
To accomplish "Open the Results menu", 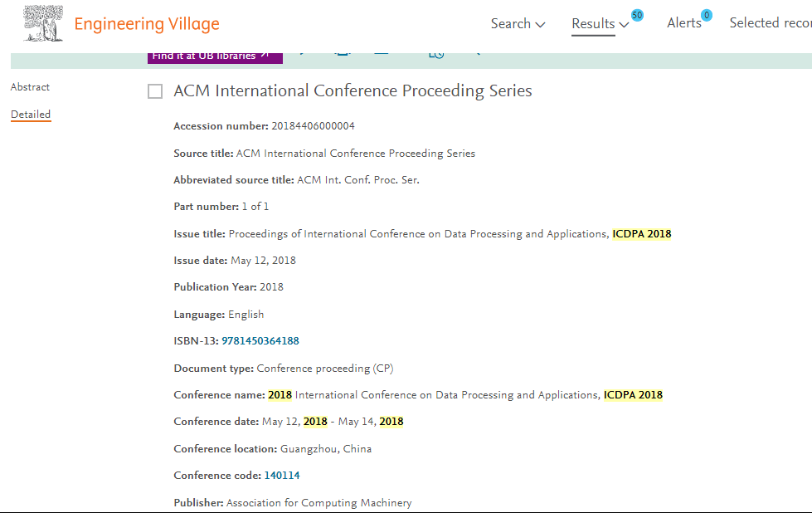I will [600, 24].
